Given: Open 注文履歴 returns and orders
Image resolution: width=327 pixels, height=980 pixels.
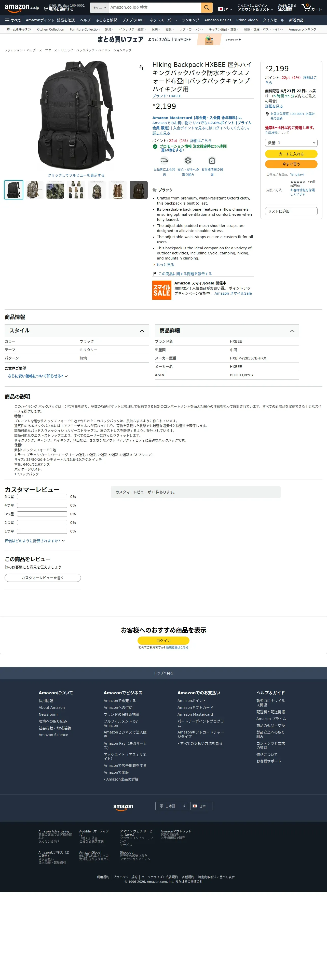Looking at the screenshot, I should pyautogui.click(x=287, y=8).
